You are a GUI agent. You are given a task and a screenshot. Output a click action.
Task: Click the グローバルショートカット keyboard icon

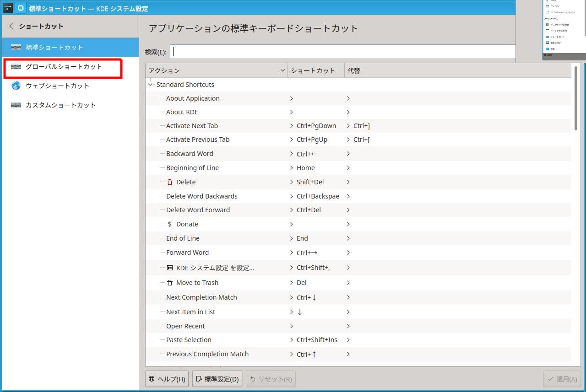[x=16, y=67]
